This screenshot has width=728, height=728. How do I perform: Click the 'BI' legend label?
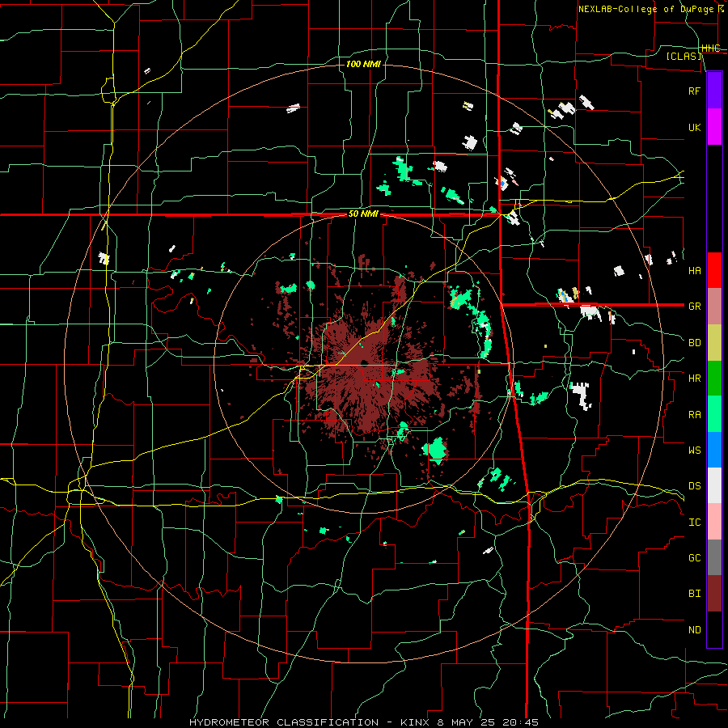[x=694, y=594]
